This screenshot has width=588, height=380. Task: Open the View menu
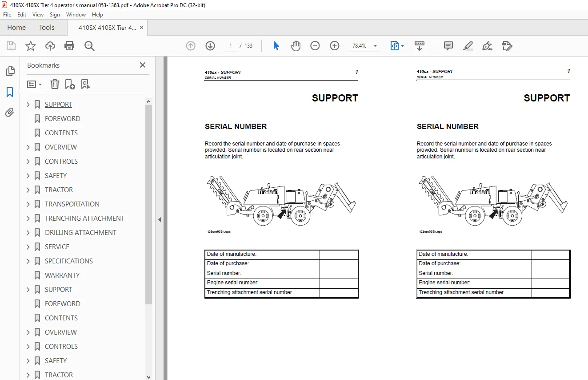click(x=38, y=15)
